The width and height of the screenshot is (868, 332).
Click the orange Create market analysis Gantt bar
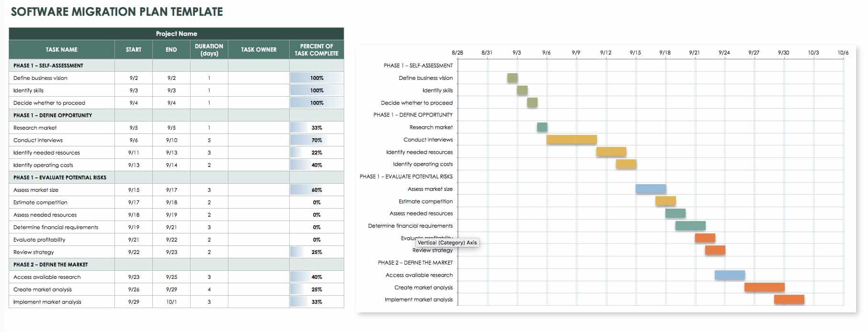764,288
